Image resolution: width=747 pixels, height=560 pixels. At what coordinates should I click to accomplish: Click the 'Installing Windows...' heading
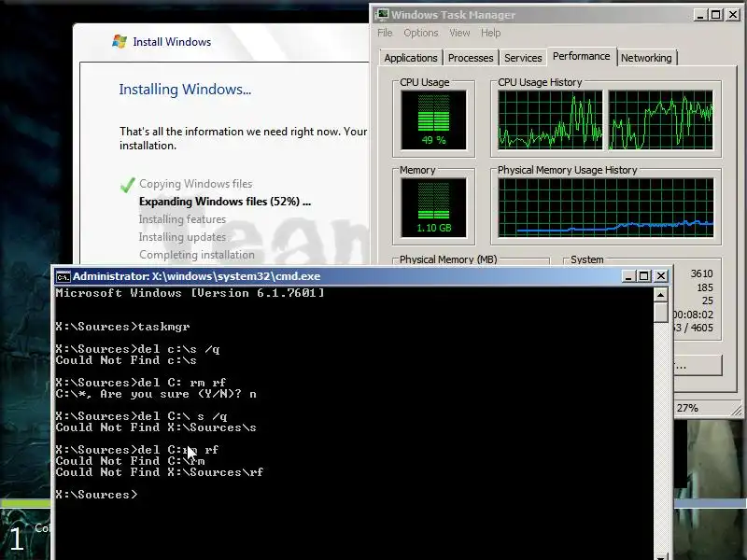point(185,89)
